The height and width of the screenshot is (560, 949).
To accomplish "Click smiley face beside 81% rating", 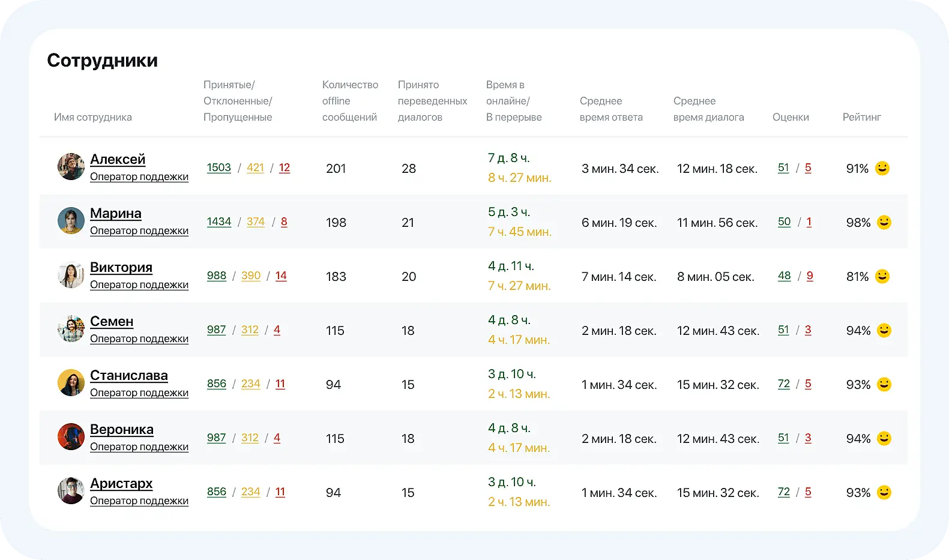I will 882,276.
